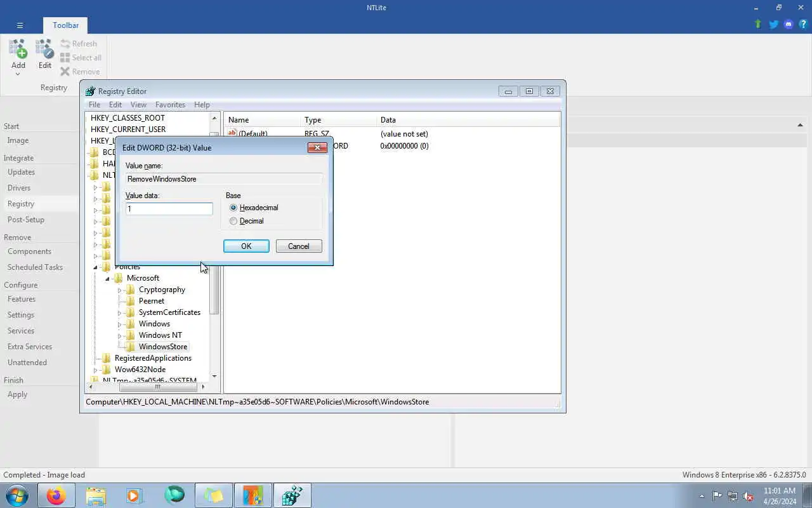Go to Drivers in NTLite sidebar
812x508 pixels.
tap(19, 188)
